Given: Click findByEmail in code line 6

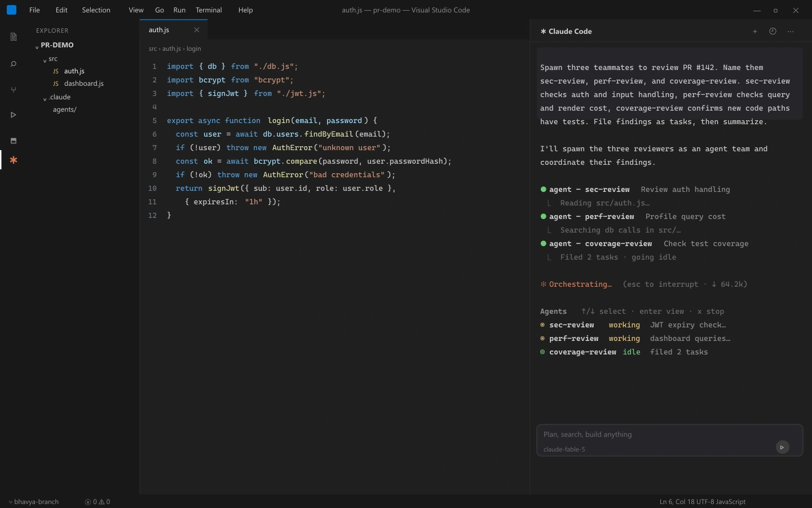Looking at the screenshot, I should point(329,134).
